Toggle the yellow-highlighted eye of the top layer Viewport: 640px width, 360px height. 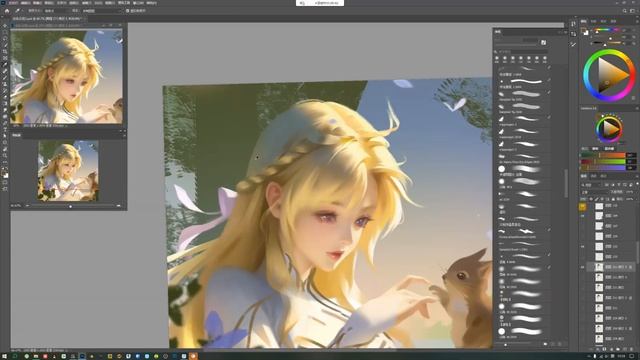(582, 207)
